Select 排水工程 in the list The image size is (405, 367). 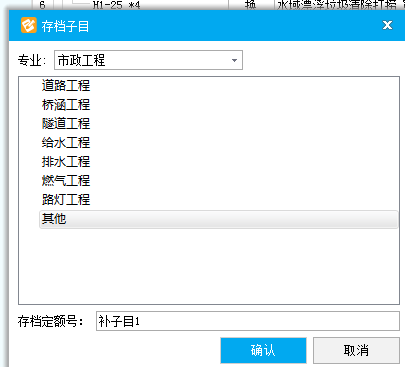tap(66, 162)
